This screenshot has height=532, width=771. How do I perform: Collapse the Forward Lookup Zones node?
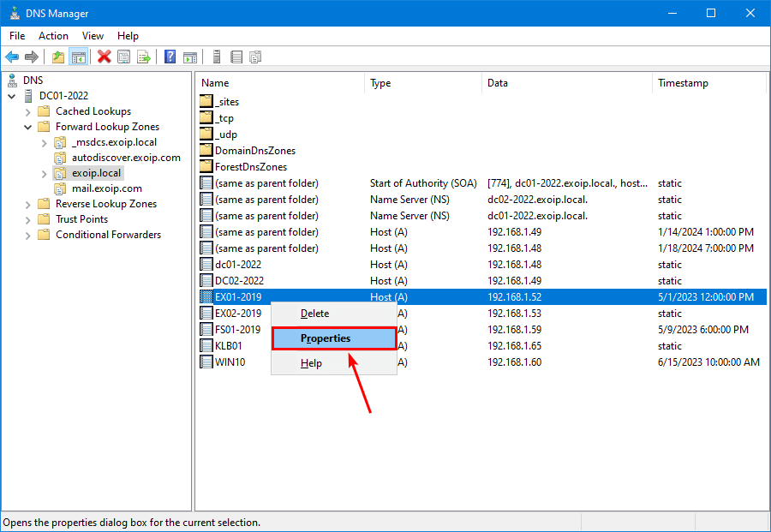[x=28, y=127]
